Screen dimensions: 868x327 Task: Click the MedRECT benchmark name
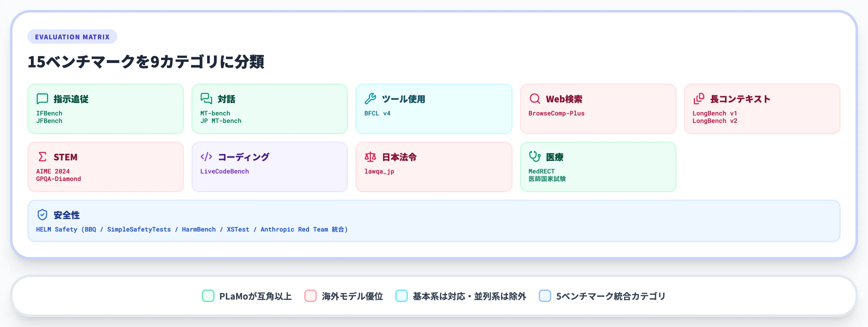[542, 171]
